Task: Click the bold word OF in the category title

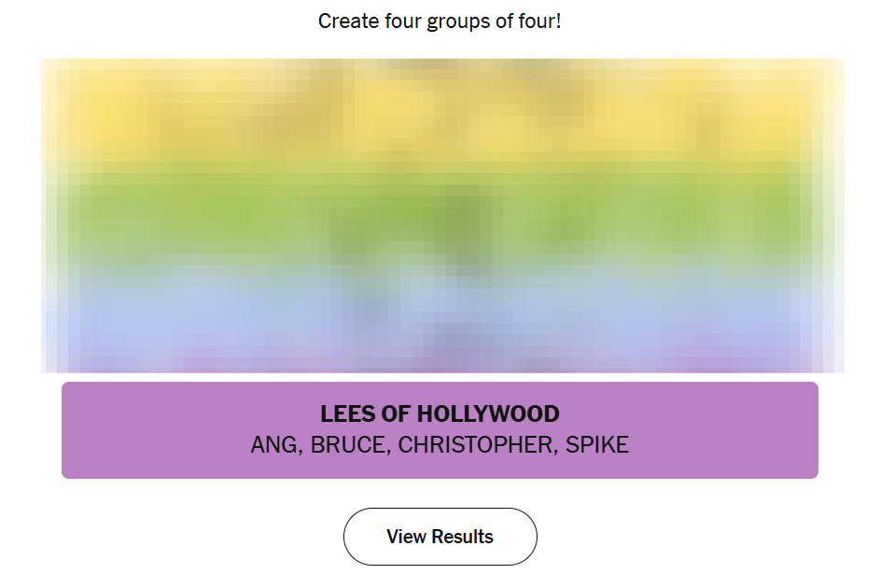Action: click(x=396, y=413)
